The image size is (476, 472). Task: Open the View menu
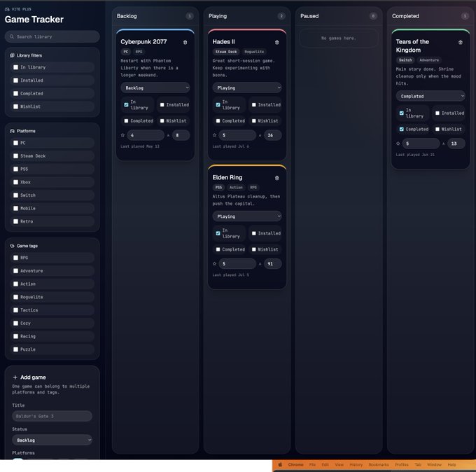(x=339, y=465)
